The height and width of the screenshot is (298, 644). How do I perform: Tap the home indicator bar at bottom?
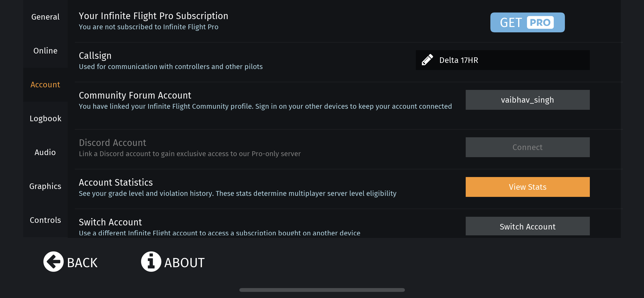322,290
